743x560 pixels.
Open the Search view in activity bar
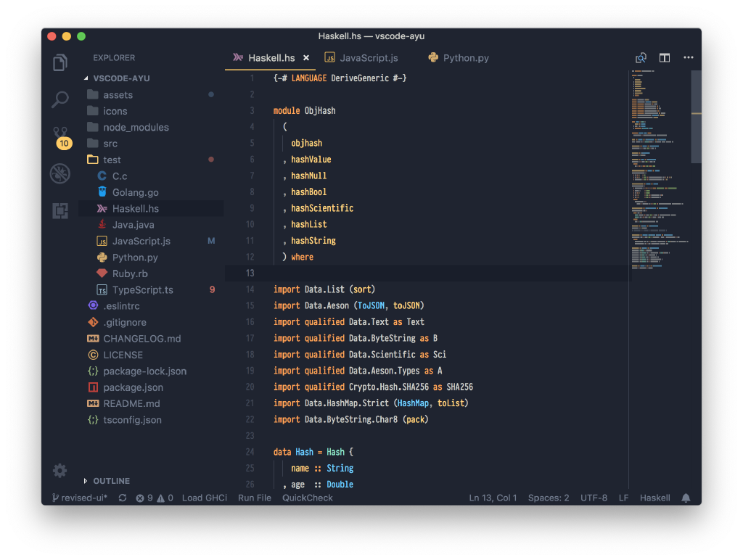coord(60,99)
